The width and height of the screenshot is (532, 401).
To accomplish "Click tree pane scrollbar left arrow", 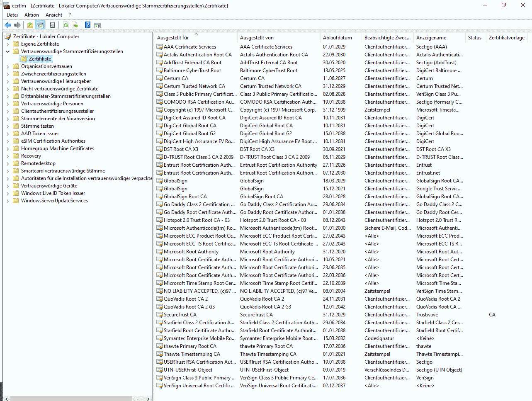I will (x=6, y=399).
